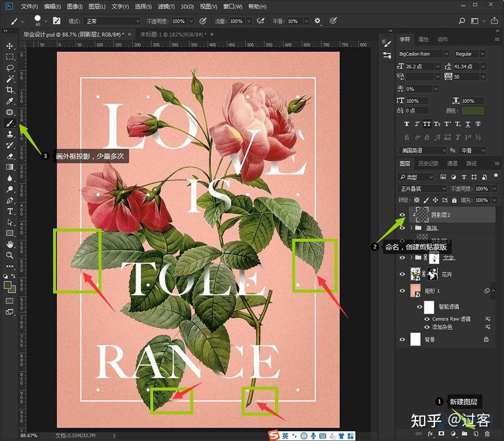Toggle visibility of 智能滤镜
Image resolution: width=504 pixels, height=441 pixels.
419,307
